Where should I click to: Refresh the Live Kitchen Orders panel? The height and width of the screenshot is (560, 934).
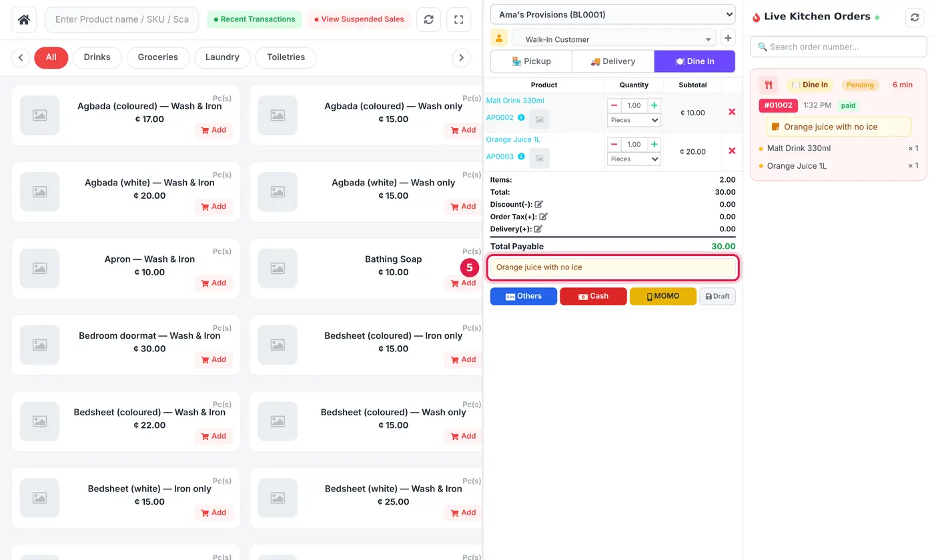tap(915, 17)
